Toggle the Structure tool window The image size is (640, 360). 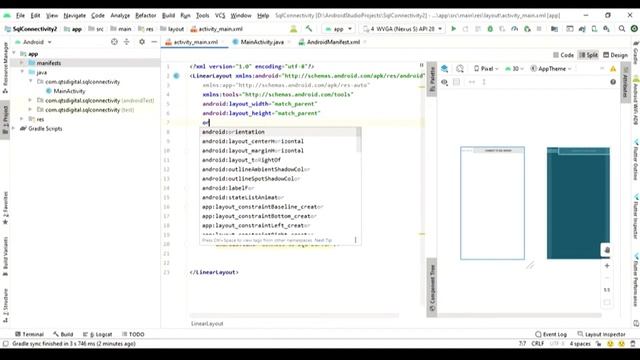pos(5,305)
